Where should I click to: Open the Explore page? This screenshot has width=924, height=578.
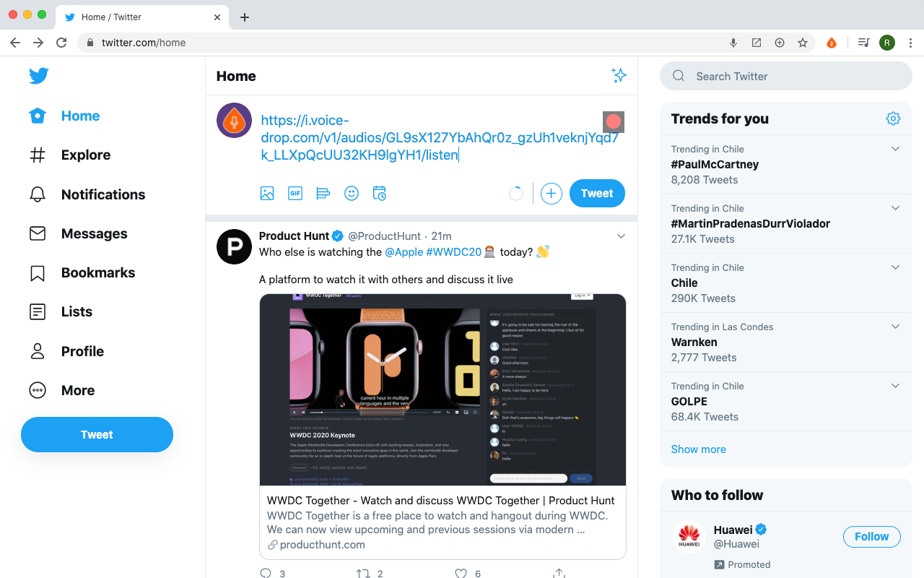[x=69, y=155]
